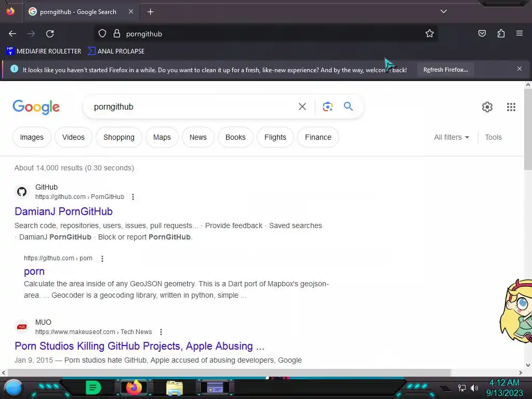Switch to the Finance filter tab
This screenshot has width=532, height=399.
coord(318,137)
